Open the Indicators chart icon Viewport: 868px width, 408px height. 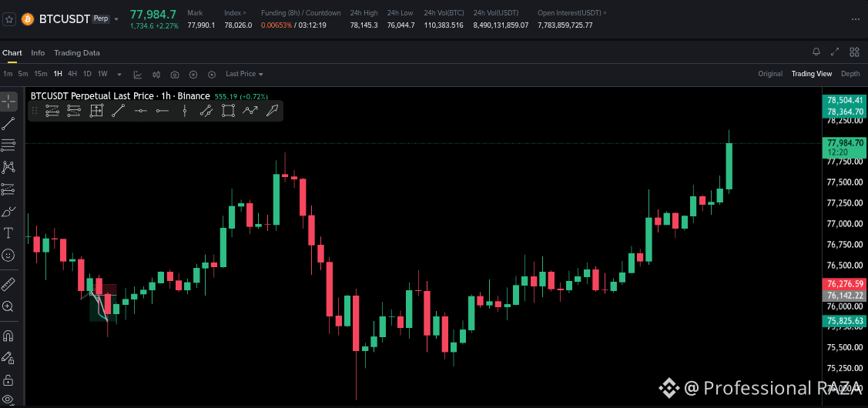click(137, 74)
